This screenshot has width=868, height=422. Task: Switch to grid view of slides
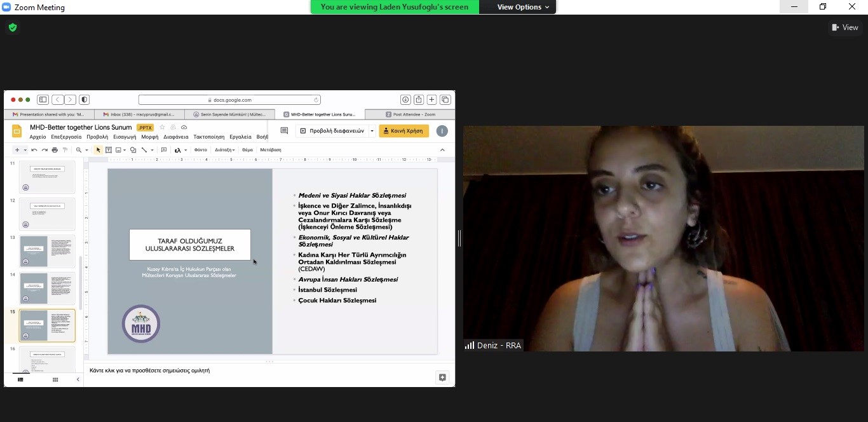coord(55,379)
